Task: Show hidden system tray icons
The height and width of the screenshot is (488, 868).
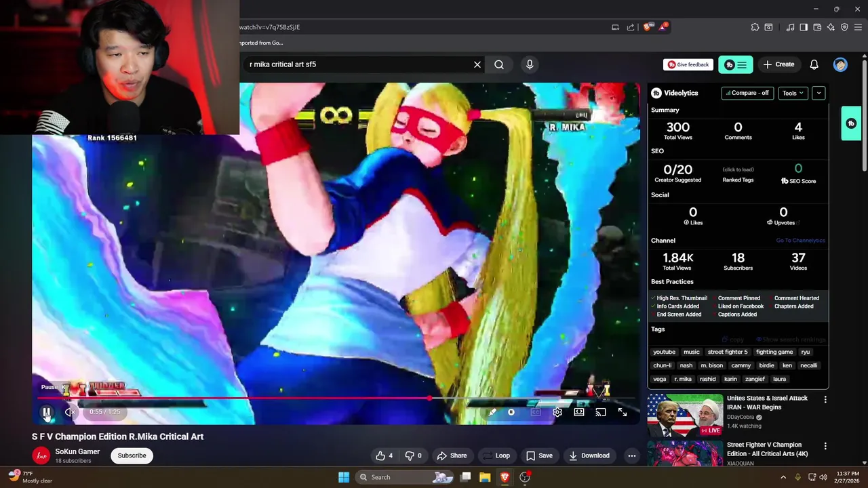Action: tap(783, 476)
